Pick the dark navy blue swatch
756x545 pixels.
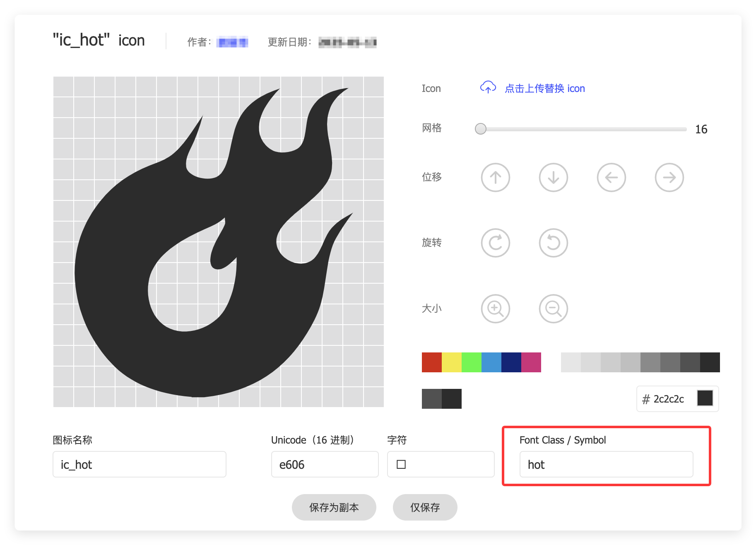pos(511,362)
